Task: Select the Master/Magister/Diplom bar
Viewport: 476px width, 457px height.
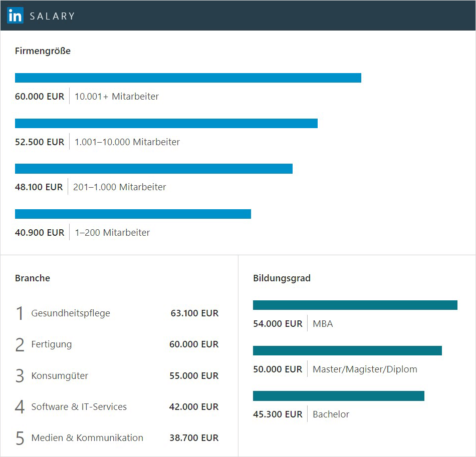Action: click(x=347, y=350)
